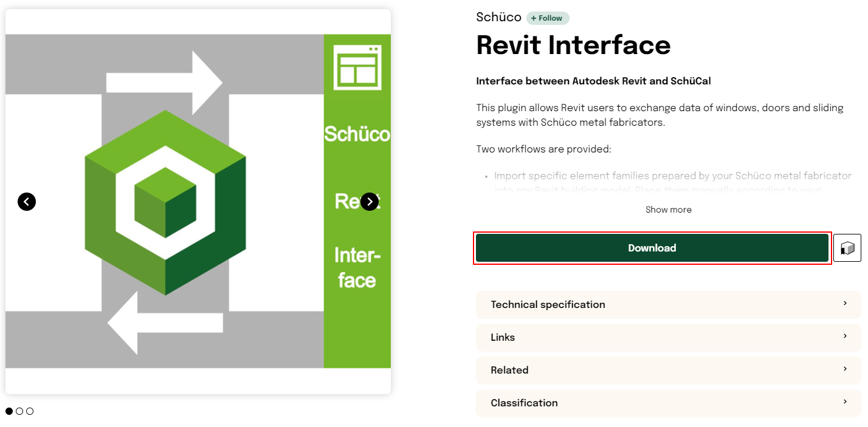Select the first carousel indicator dot
The width and height of the screenshot is (868, 427).
coord(9,411)
